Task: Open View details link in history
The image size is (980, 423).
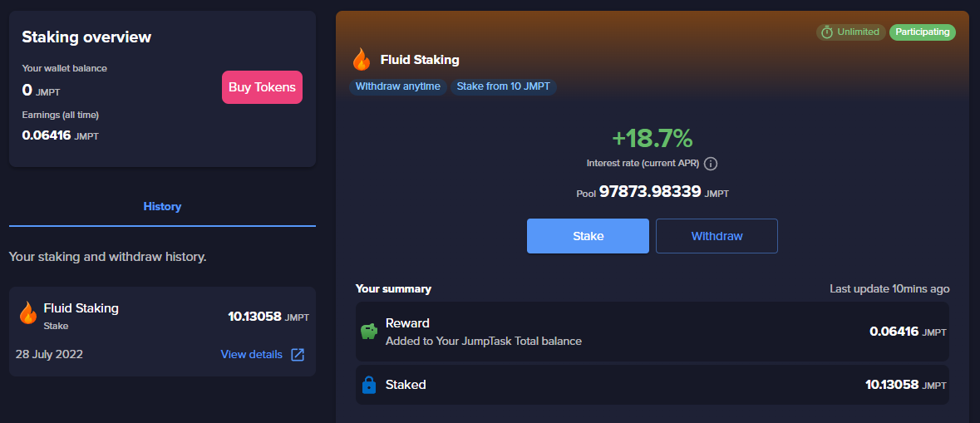Action: [x=251, y=354]
